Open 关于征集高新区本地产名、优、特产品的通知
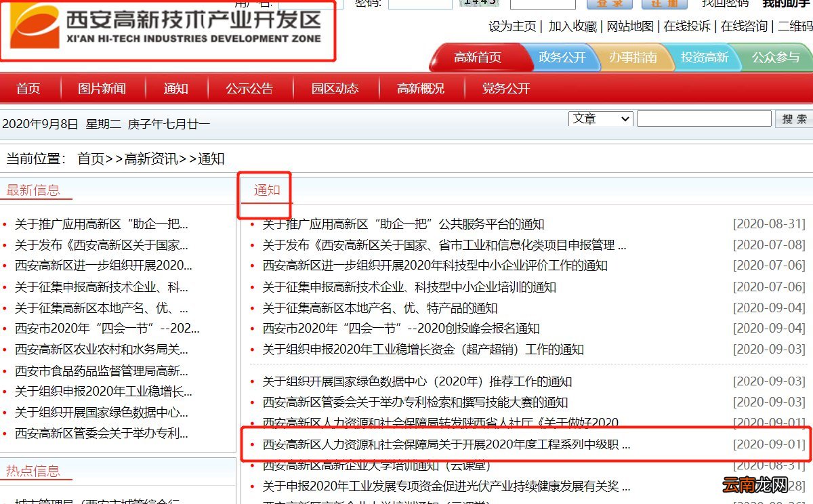 (x=380, y=308)
